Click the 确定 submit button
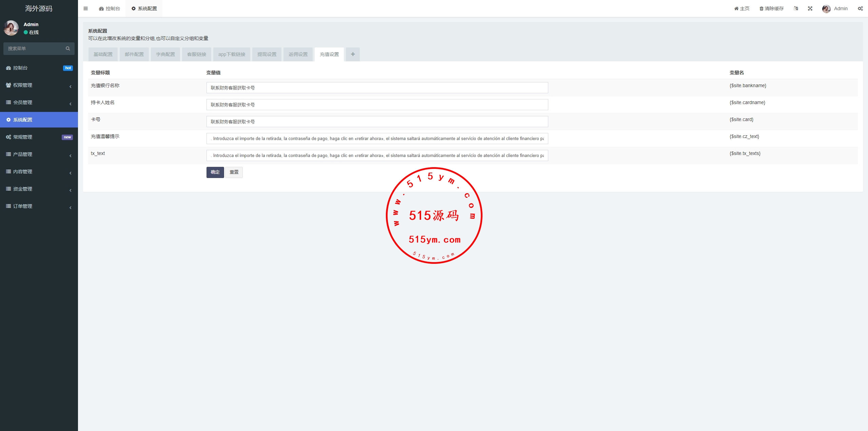Screen dimensions: 868x431 [215, 172]
